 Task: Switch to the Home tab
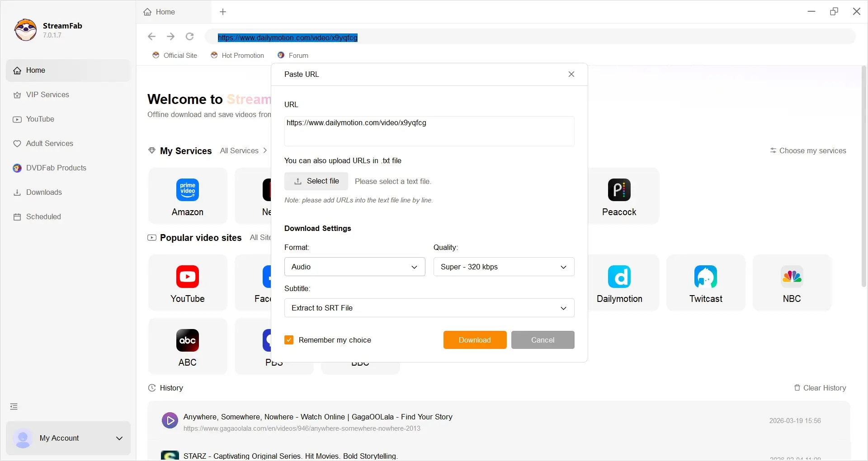click(x=174, y=12)
